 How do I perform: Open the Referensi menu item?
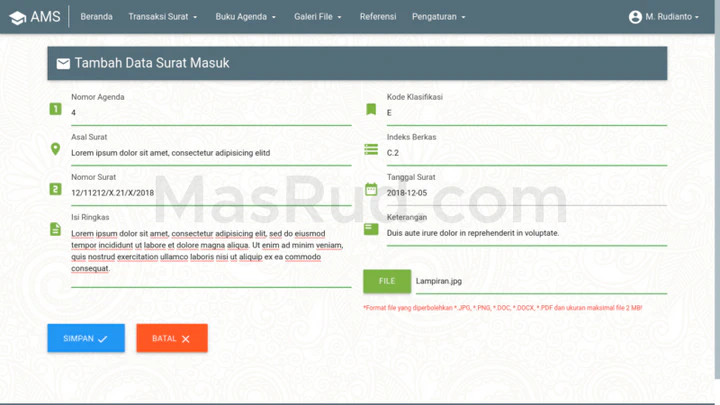coord(378,17)
